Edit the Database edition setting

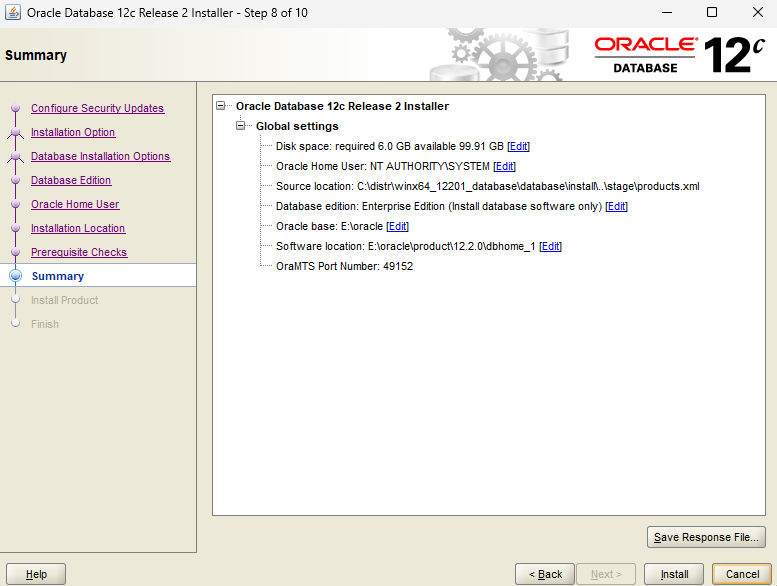point(616,206)
